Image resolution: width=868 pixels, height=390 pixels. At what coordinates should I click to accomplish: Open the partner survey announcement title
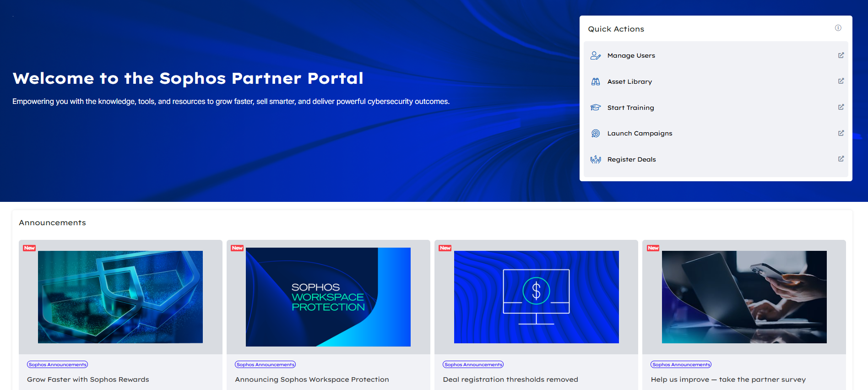pyautogui.click(x=728, y=379)
